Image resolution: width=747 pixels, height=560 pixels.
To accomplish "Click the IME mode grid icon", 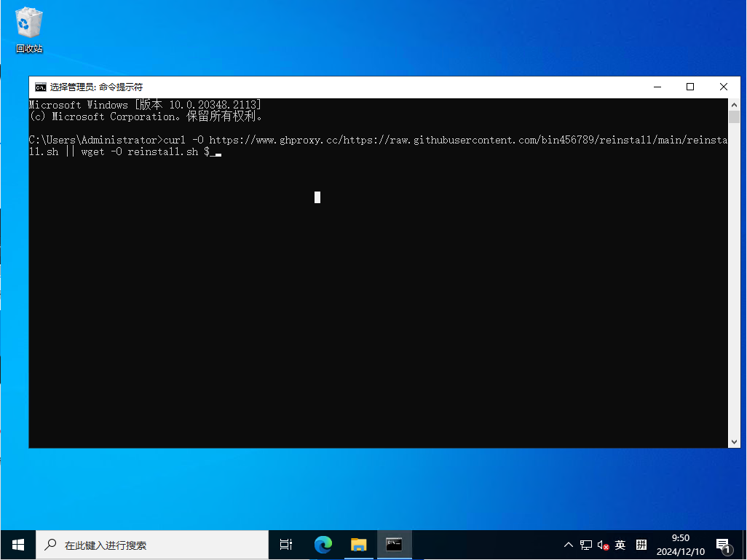I will tap(641, 544).
